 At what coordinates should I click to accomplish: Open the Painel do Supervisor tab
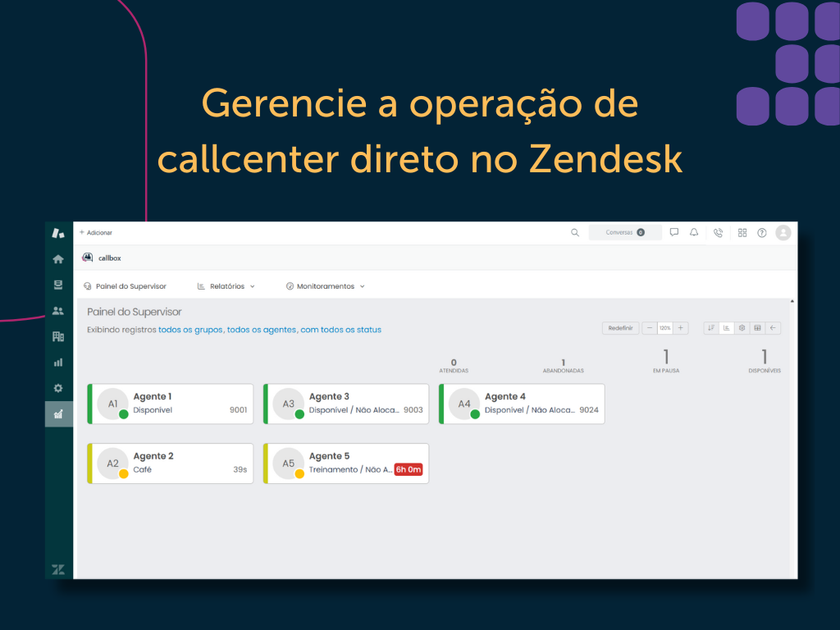(125, 286)
